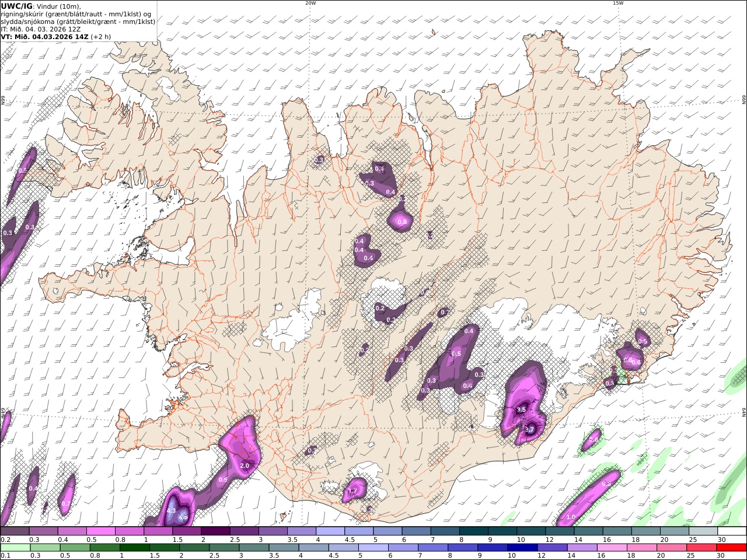The width and height of the screenshot is (747, 560).
Task: Click the palest green 0.1 swatch in rain legend
Action: (16, 548)
